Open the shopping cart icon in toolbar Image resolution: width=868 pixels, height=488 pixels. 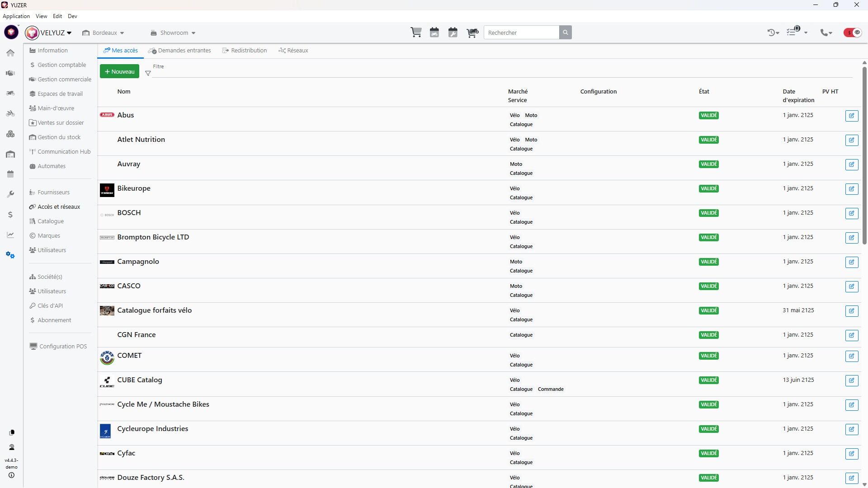[416, 33]
